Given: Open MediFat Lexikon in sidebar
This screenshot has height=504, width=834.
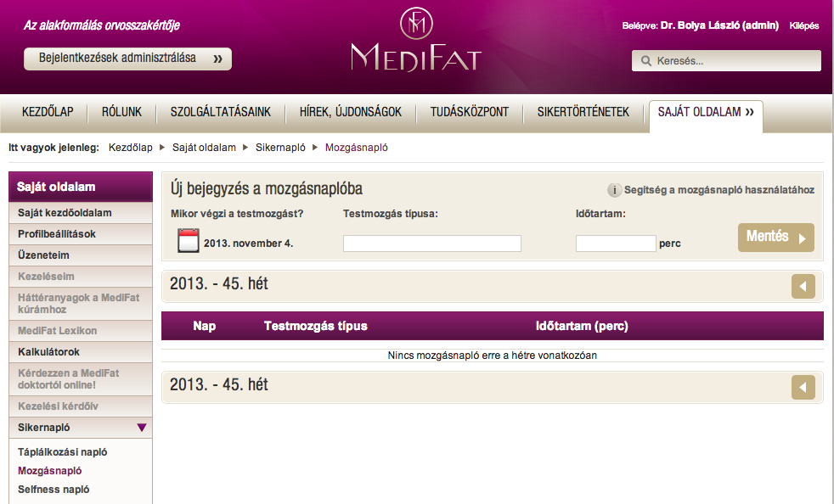Looking at the screenshot, I should pos(81,331).
